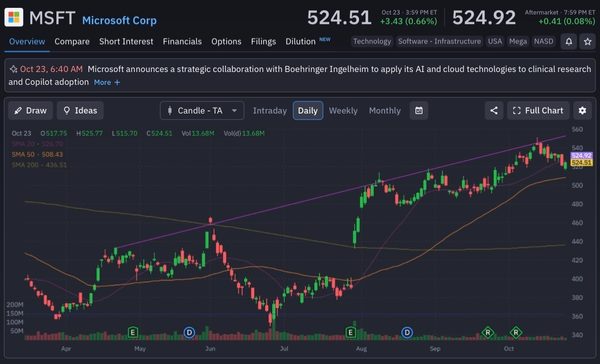Open the price alert bell icon
600x364 pixels.
(569, 41)
